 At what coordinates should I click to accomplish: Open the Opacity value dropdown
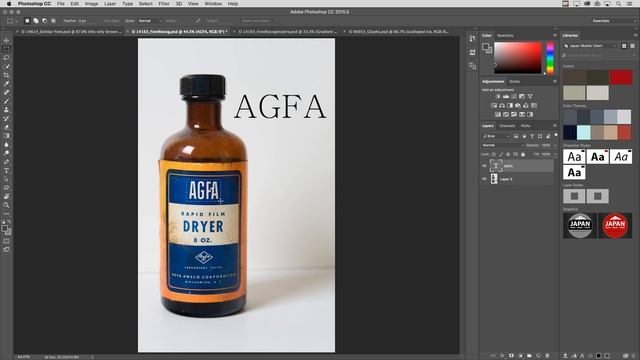pyautogui.click(x=556, y=145)
